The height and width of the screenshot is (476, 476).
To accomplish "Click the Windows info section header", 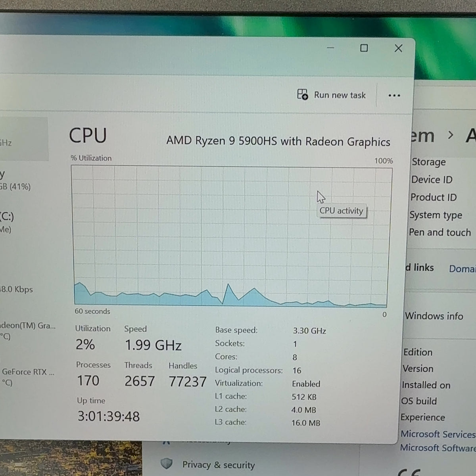I will (434, 316).
